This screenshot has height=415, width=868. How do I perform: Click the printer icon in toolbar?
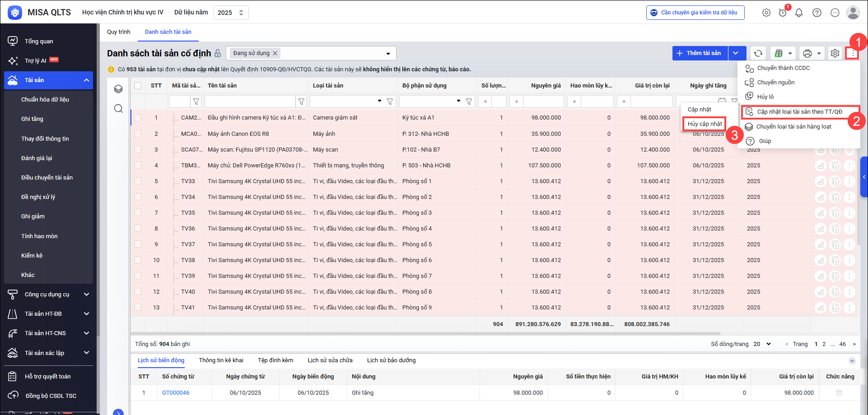point(807,53)
